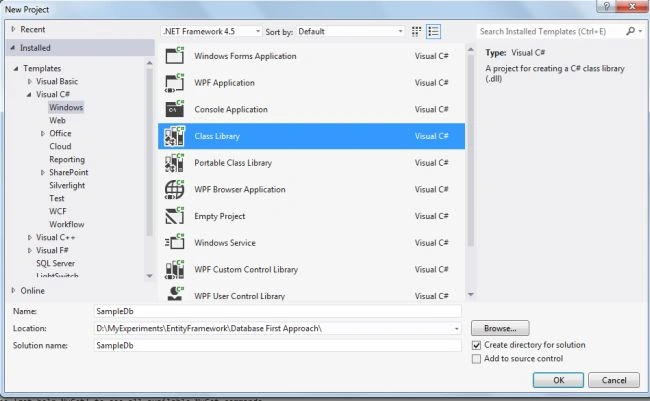Click the Cancel button
Image resolution: width=650 pixels, height=401 pixels.
(614, 380)
